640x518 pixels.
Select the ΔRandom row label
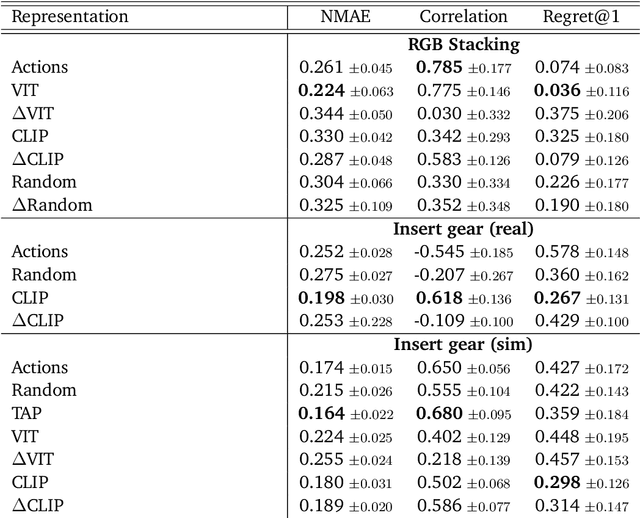pyautogui.click(x=52, y=205)
